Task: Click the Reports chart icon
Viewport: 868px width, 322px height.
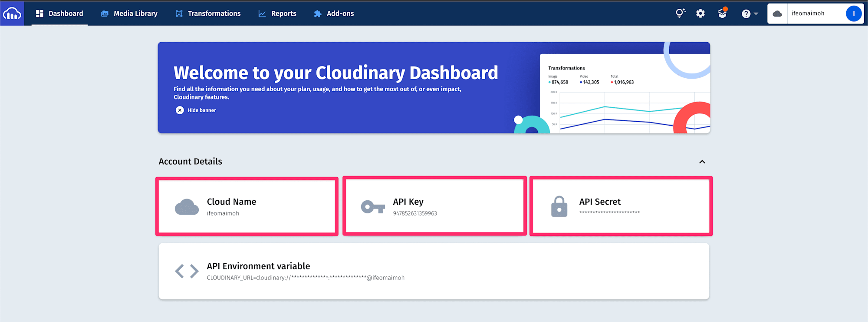Action: pyautogui.click(x=262, y=13)
